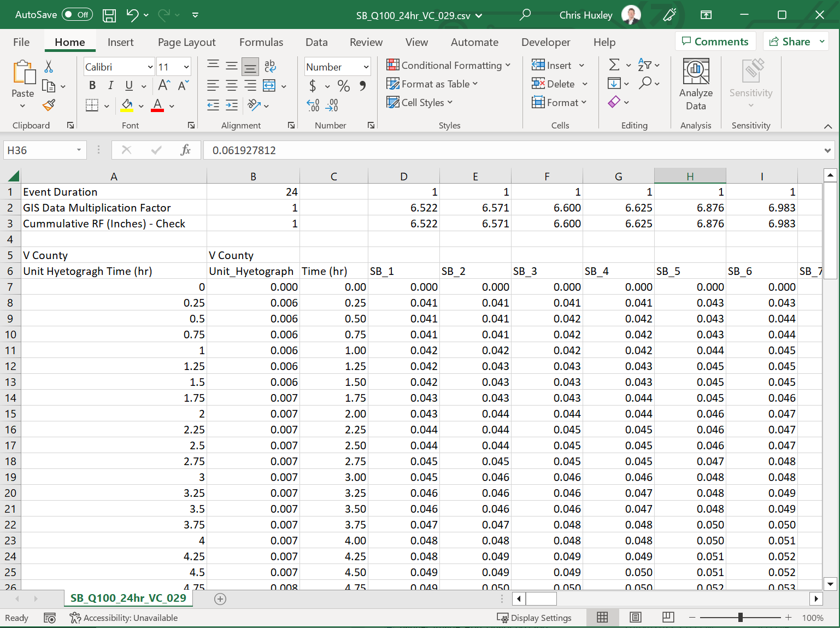Click the Format Painter brush icon

[49, 105]
